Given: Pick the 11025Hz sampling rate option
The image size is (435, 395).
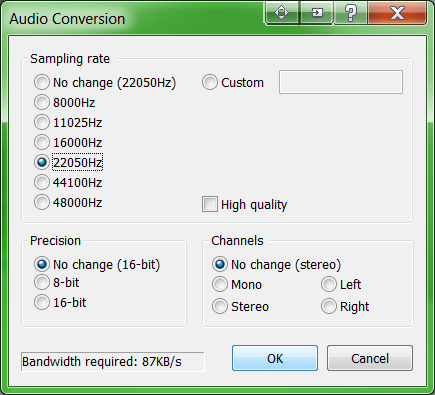Looking at the screenshot, I should tap(68, 122).
